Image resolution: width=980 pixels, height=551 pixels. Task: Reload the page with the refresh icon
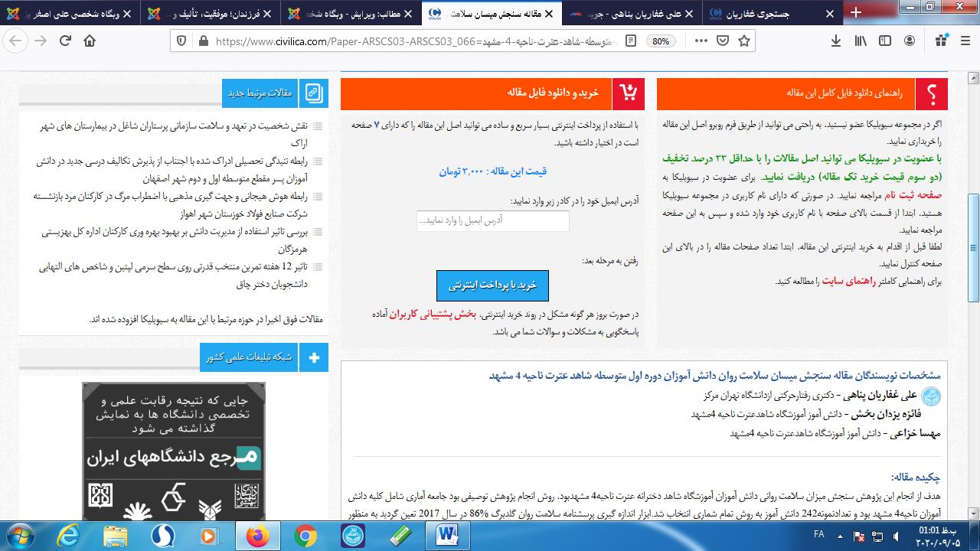click(x=66, y=41)
